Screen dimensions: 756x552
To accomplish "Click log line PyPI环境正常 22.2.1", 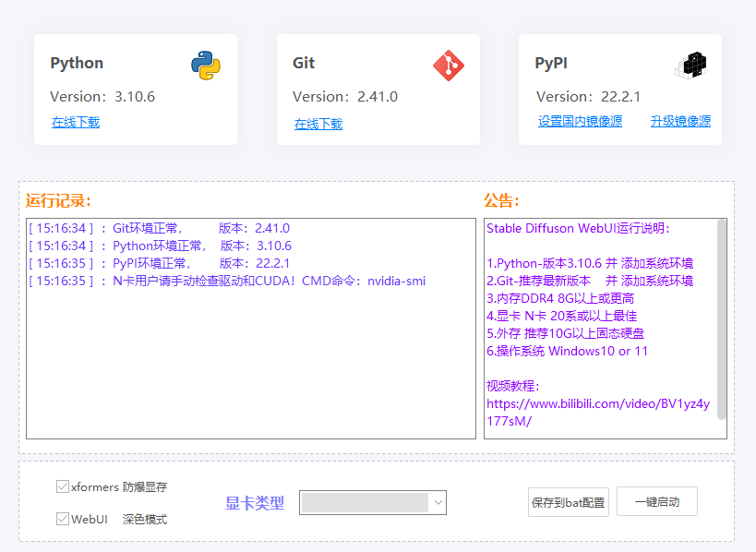I will coord(159,263).
